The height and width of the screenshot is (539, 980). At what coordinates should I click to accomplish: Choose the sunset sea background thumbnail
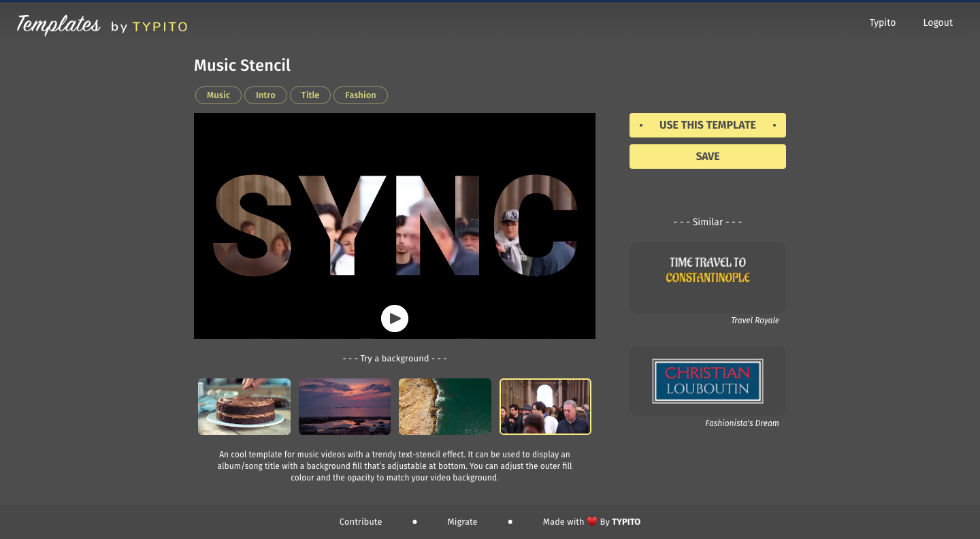coord(345,406)
